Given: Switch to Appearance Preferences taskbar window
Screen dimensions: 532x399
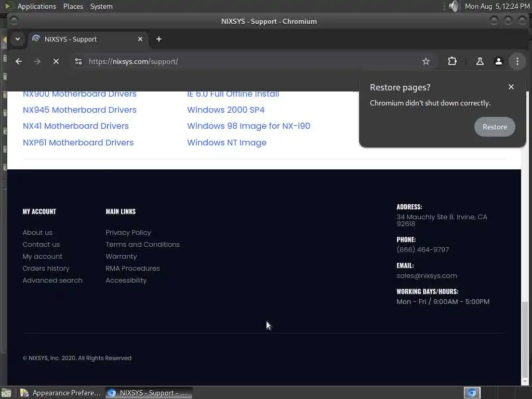Looking at the screenshot, I should pyautogui.click(x=61, y=393).
